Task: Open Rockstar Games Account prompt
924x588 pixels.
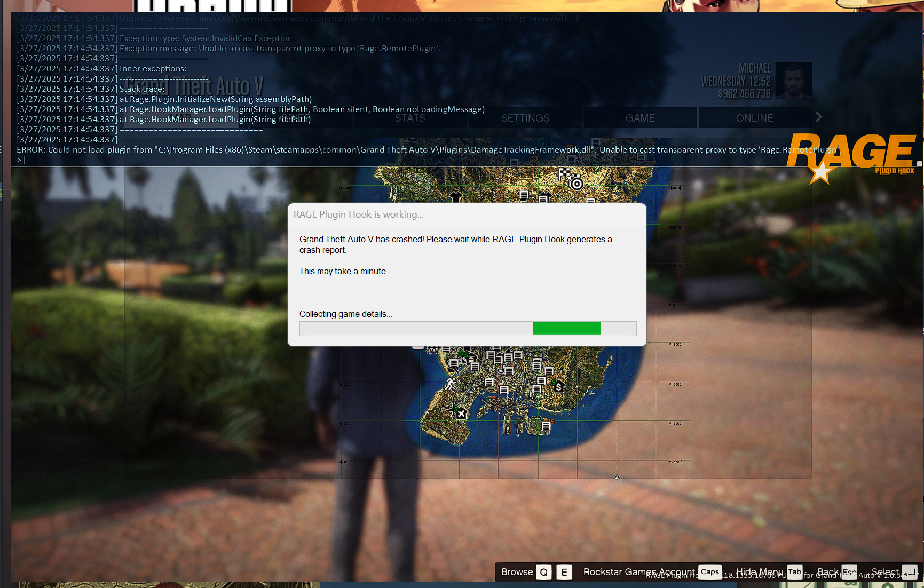Action: [x=652, y=572]
